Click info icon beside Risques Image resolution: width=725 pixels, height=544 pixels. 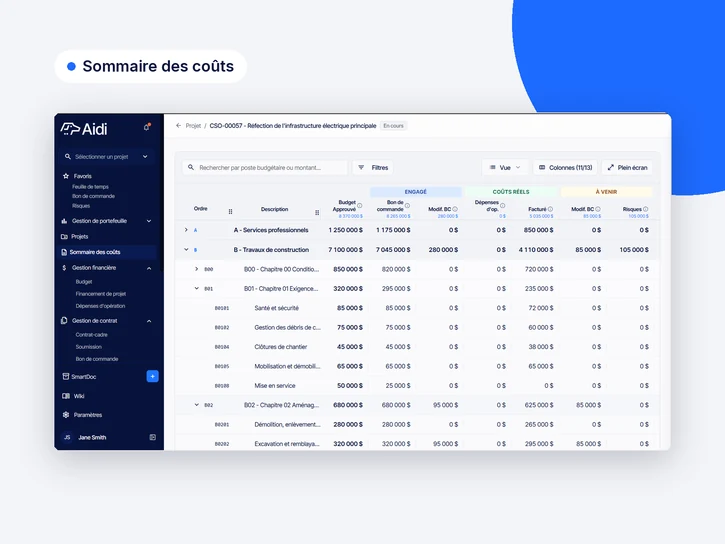pos(645,209)
